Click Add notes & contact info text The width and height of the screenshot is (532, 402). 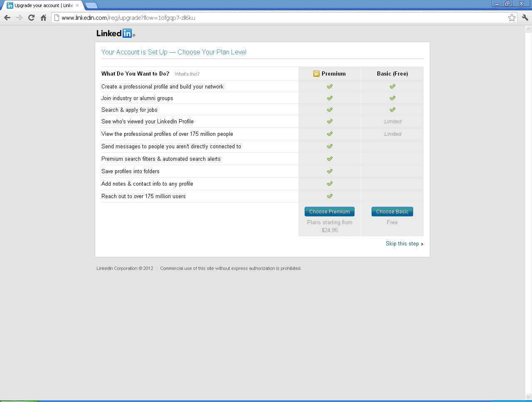[x=147, y=184]
